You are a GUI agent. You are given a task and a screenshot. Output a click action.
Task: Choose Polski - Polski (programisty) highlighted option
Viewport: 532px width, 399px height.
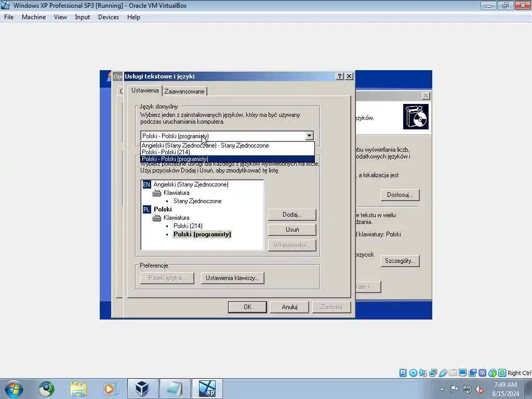click(x=228, y=159)
